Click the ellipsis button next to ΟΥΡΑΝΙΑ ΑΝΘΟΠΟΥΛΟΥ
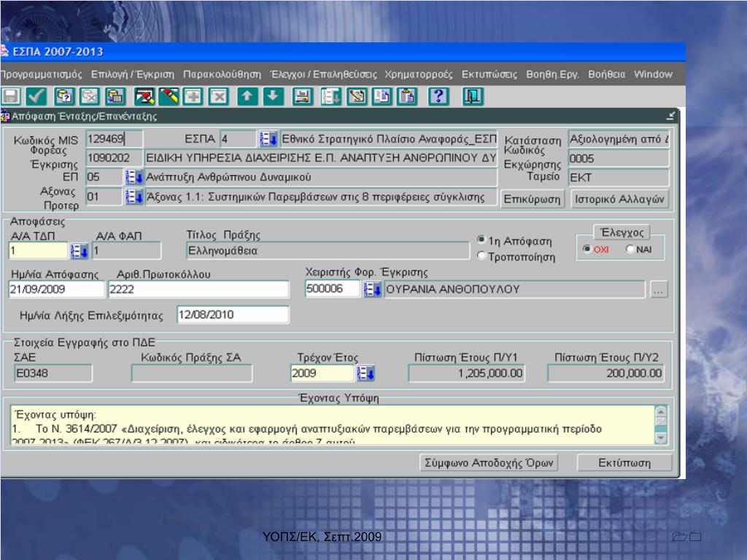The image size is (747, 560). pos(659,289)
